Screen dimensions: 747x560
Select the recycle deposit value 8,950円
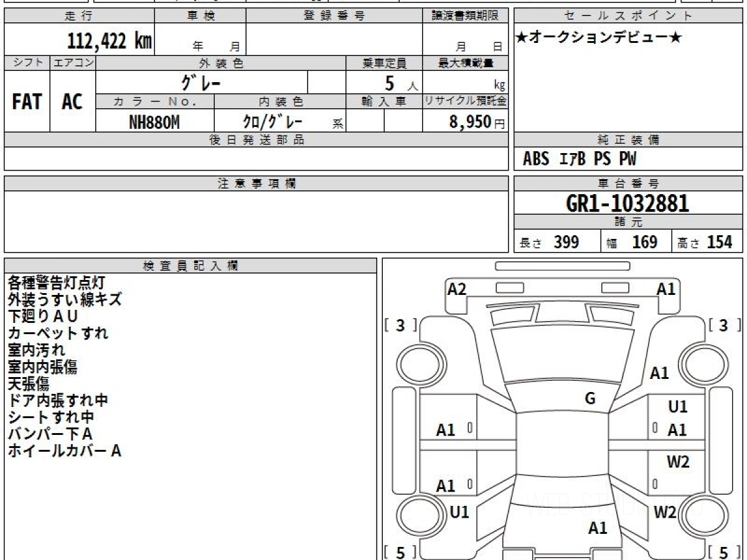[x=477, y=123]
